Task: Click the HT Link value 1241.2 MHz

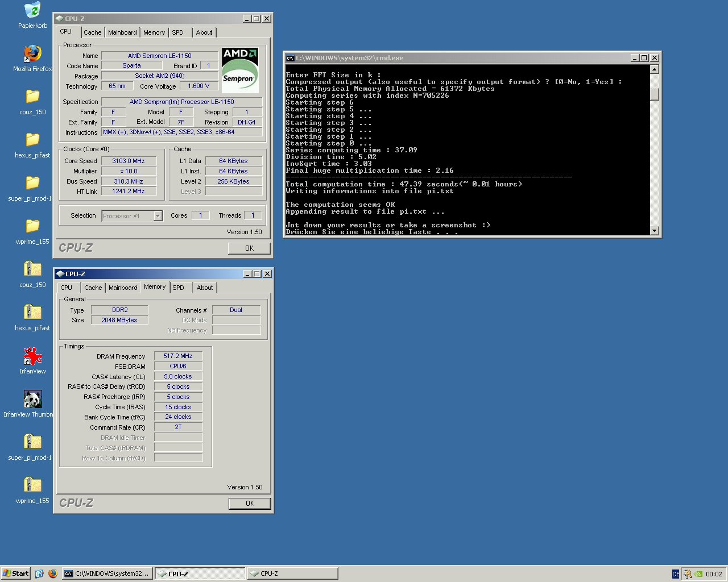Action: click(x=129, y=192)
